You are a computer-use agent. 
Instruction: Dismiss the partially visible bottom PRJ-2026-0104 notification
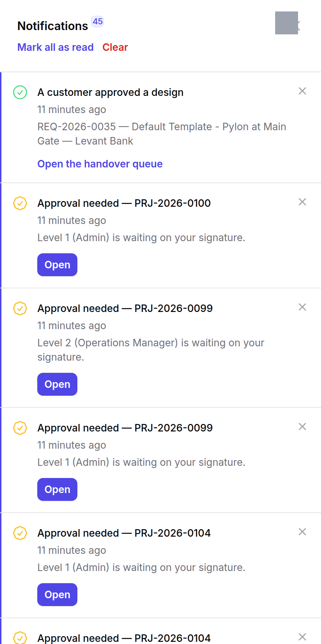[302, 637]
